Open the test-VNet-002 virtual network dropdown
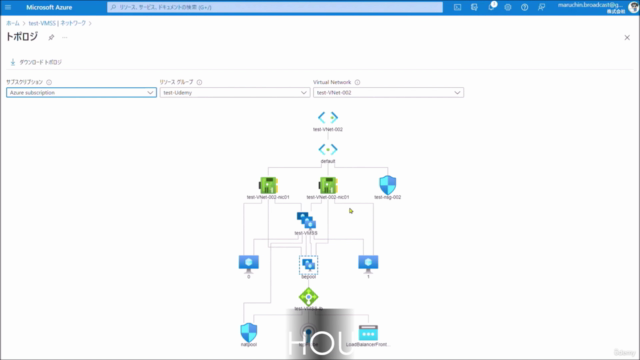 [x=388, y=93]
